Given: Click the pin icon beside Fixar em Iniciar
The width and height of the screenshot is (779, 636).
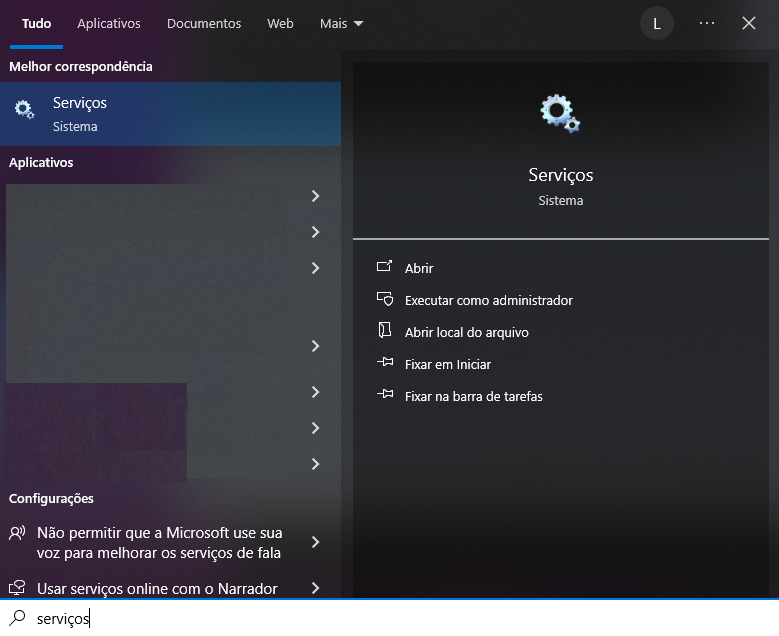Looking at the screenshot, I should pyautogui.click(x=385, y=362).
